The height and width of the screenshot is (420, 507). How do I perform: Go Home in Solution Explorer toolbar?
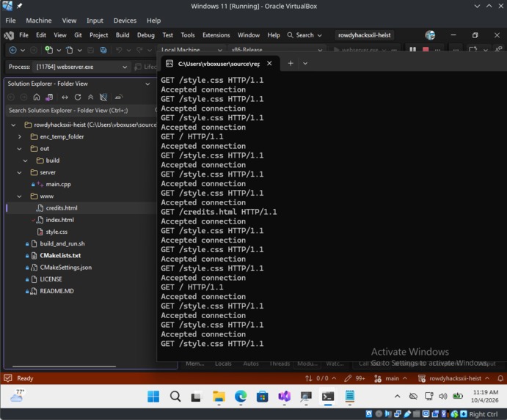tap(37, 97)
